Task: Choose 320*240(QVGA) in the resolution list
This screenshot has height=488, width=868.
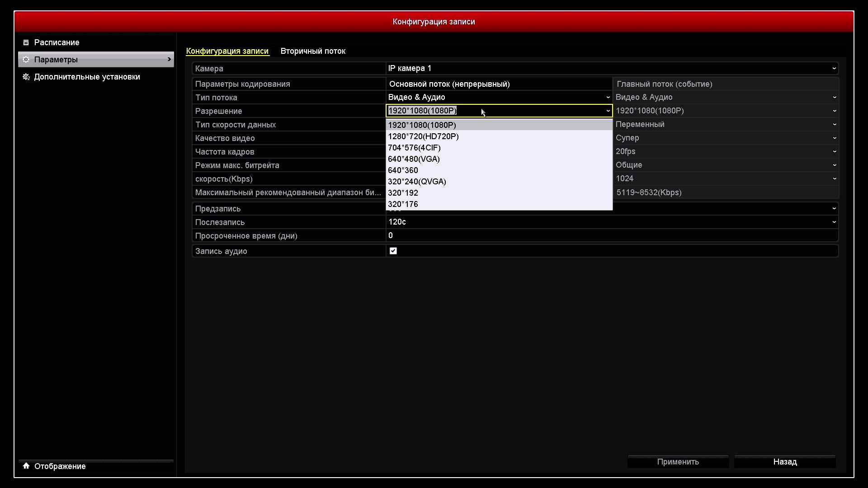Action: tap(499, 182)
